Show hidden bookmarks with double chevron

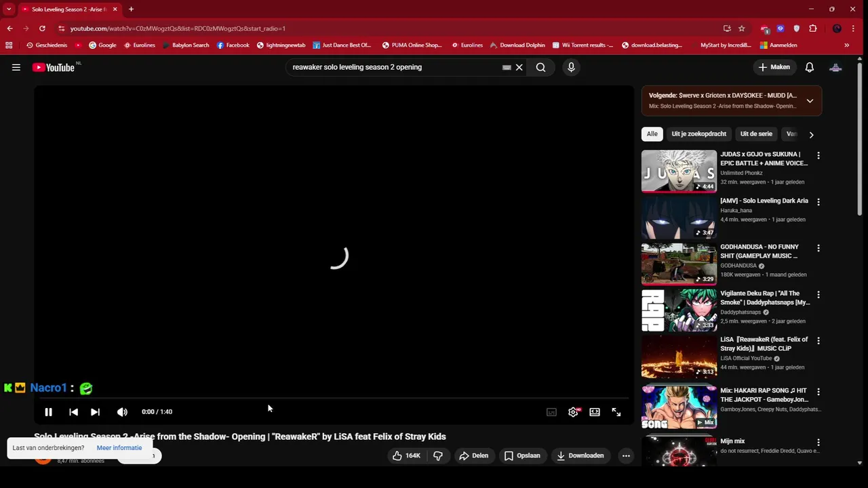tap(846, 45)
